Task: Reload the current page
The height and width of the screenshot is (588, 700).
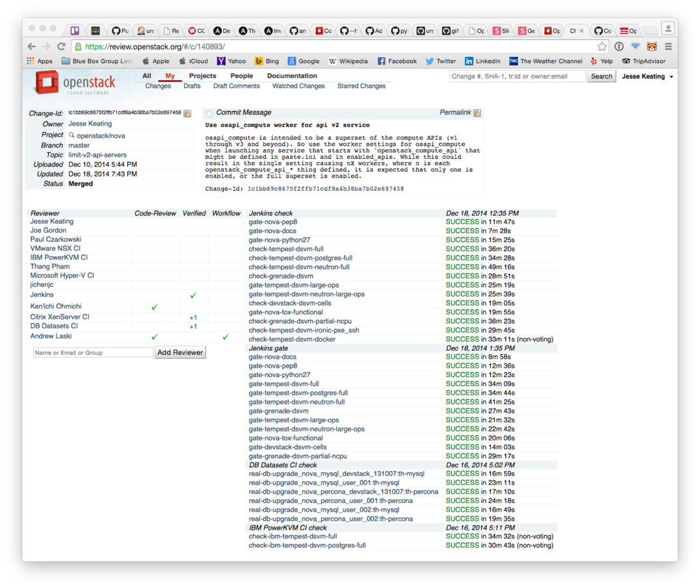Action: (x=61, y=46)
